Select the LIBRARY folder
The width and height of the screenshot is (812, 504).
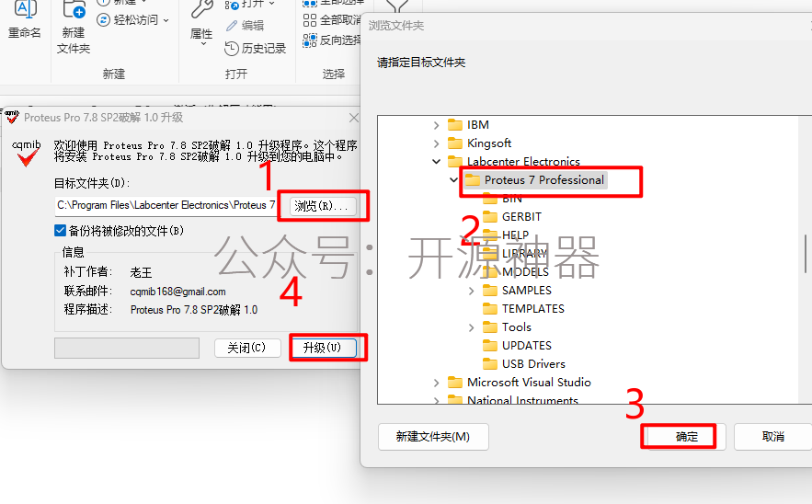(524, 253)
